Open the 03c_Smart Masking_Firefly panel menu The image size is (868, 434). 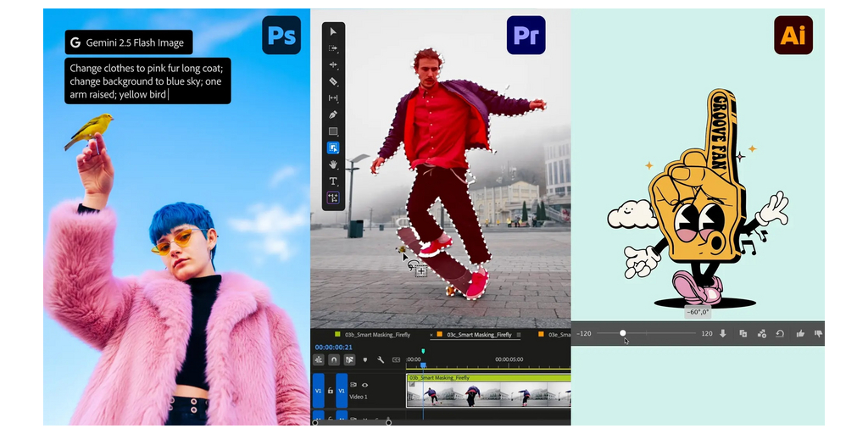519,335
